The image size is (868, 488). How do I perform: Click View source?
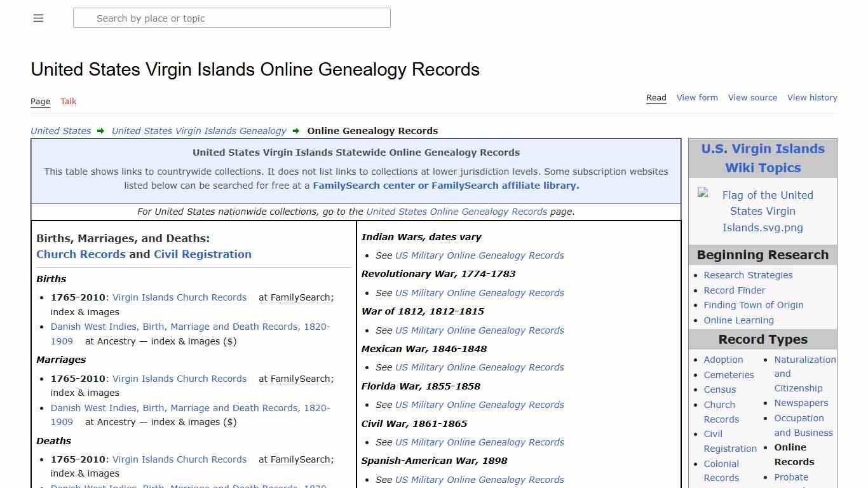tap(752, 97)
